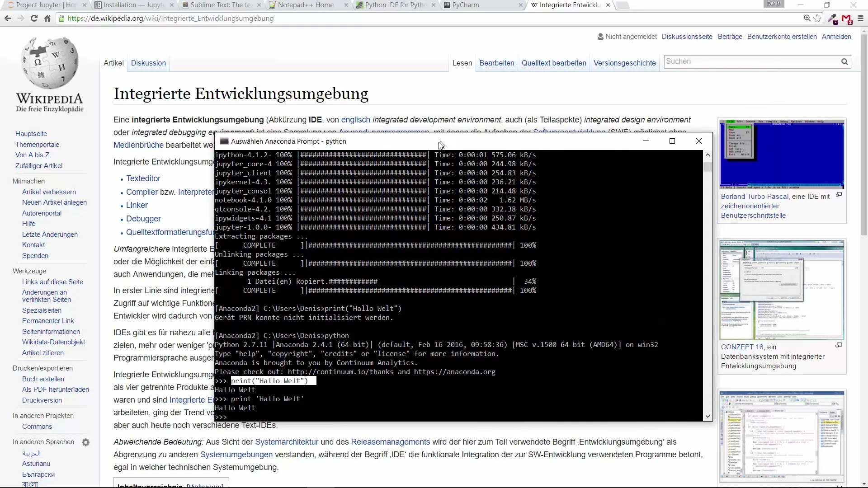This screenshot has width=868, height=488.
Task: Open the zoom magnifier in address bar
Action: pos(807,19)
